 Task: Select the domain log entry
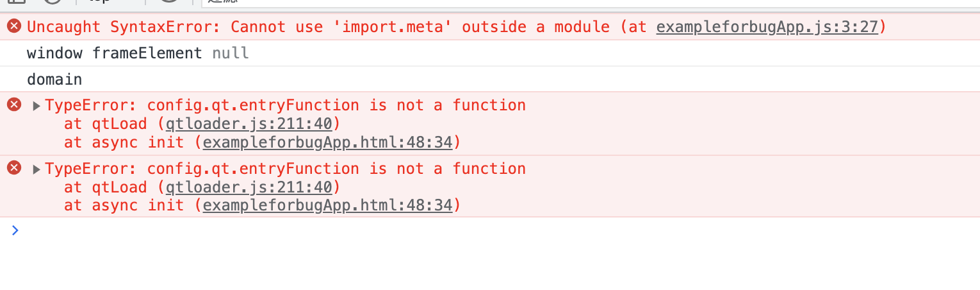point(490,80)
